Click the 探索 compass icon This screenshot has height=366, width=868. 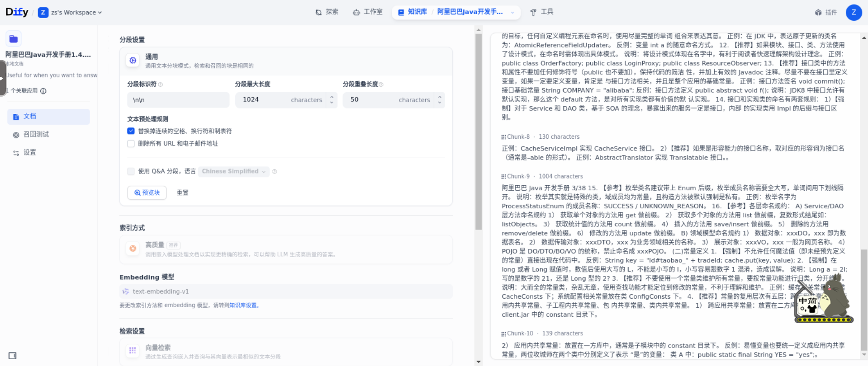pos(319,13)
